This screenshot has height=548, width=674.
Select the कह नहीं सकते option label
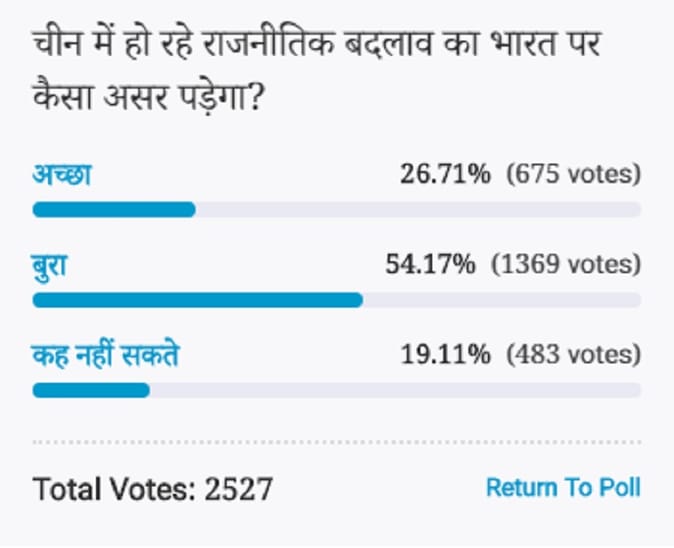tap(106, 355)
